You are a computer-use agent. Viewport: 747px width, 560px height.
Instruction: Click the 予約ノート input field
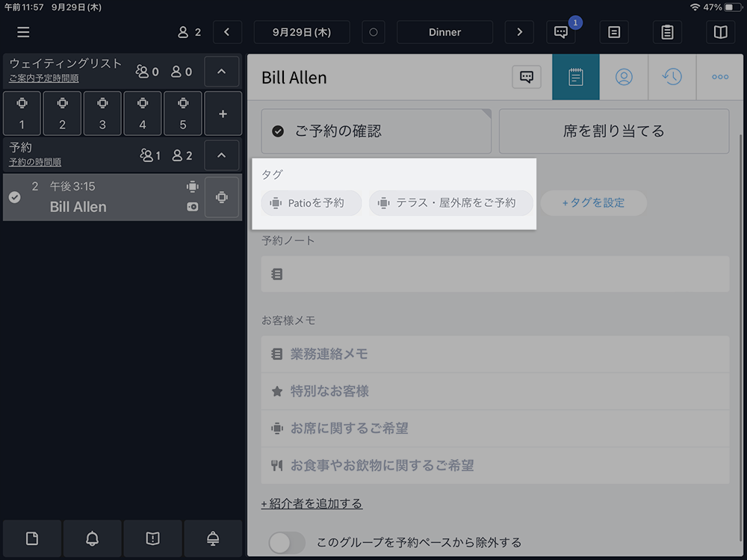click(495, 274)
